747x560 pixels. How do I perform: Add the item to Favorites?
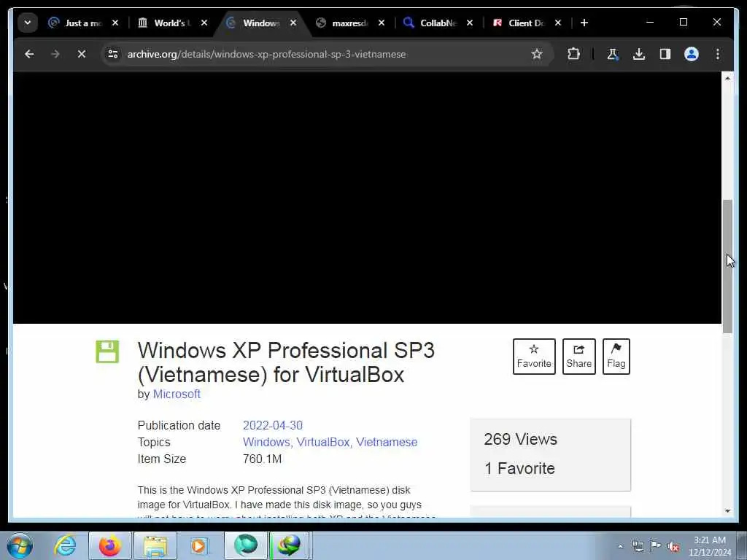[x=534, y=357]
